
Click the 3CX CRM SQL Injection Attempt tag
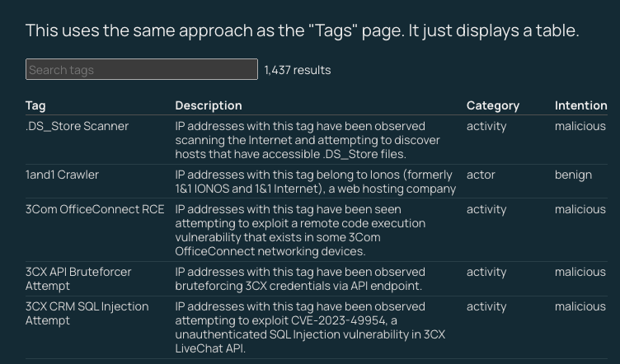(x=87, y=313)
